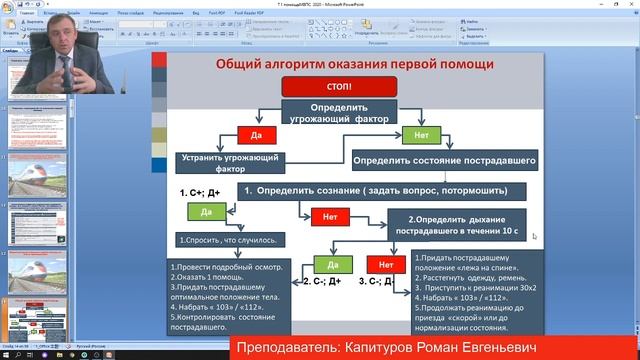Viewport: 640px width, 360px height.
Task: Select '1.Спросить, что случилось.' box
Action: tap(230, 240)
